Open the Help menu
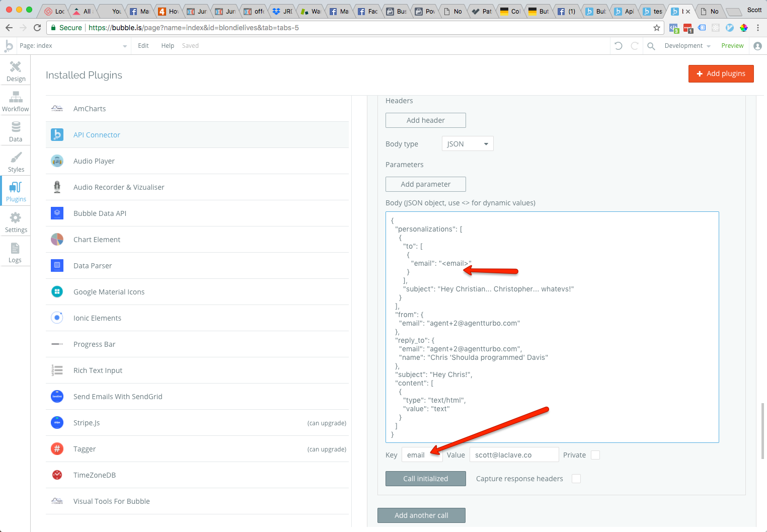767x532 pixels. point(168,46)
